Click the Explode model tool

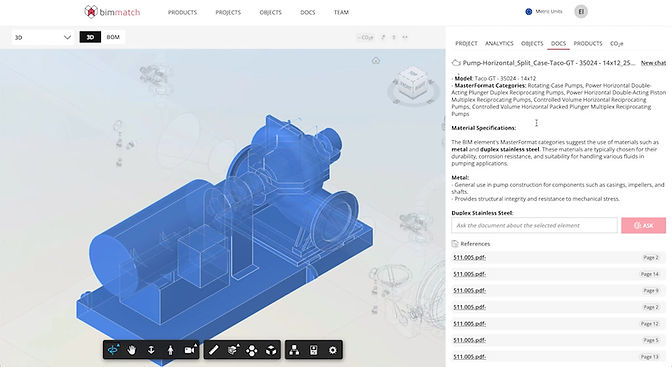[252, 350]
